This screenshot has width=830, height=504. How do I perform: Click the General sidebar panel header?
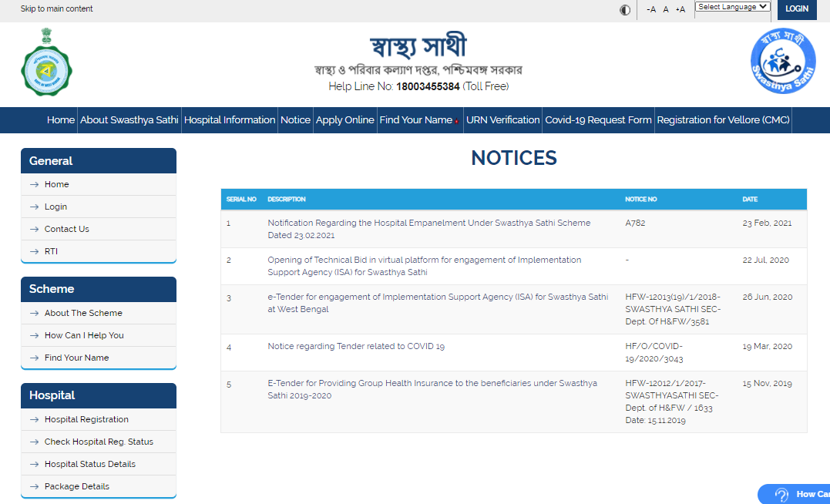point(99,160)
